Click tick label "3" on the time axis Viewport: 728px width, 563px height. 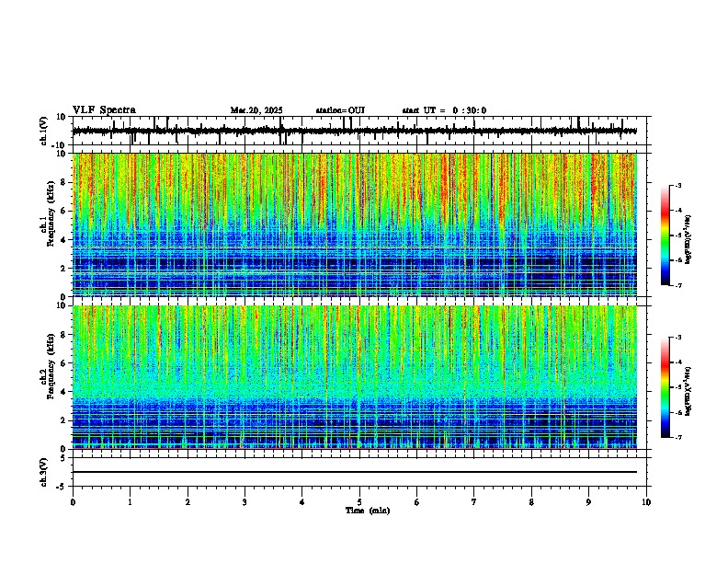pos(245,502)
